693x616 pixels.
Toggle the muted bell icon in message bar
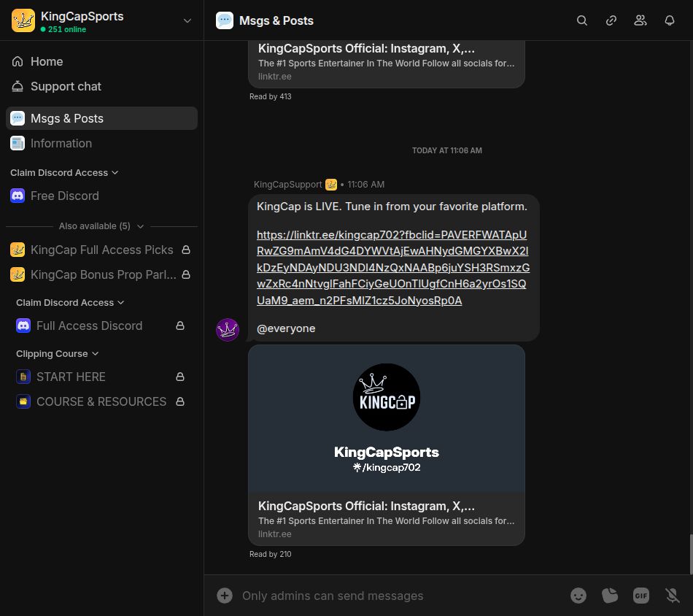pyautogui.click(x=673, y=596)
